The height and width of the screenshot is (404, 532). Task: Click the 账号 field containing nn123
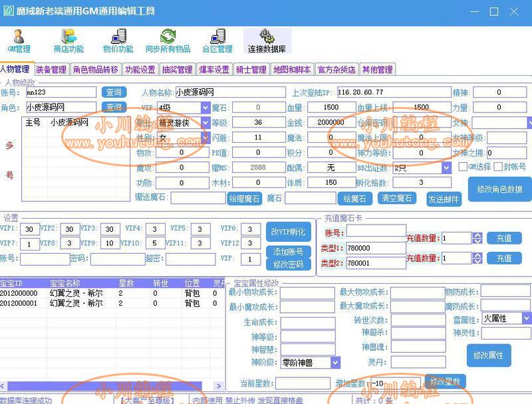[61, 92]
